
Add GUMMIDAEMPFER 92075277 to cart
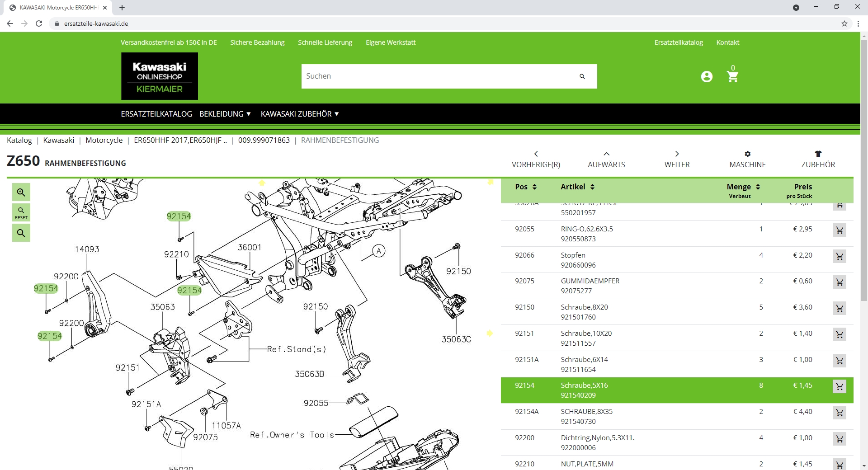840,282
